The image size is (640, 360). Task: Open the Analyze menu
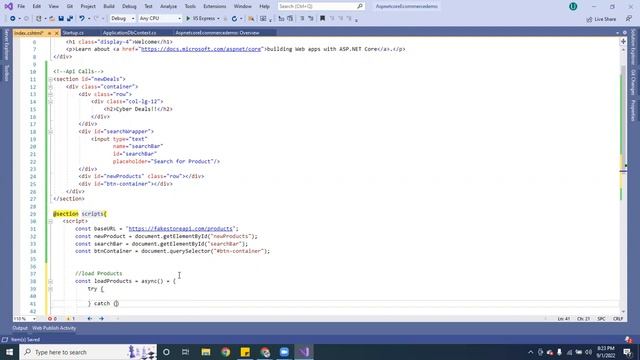(168, 7)
